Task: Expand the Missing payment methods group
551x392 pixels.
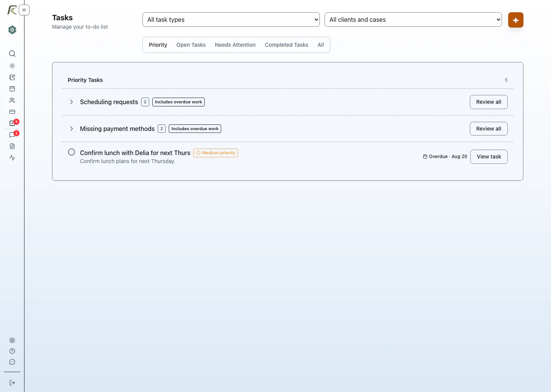Action: (x=72, y=129)
